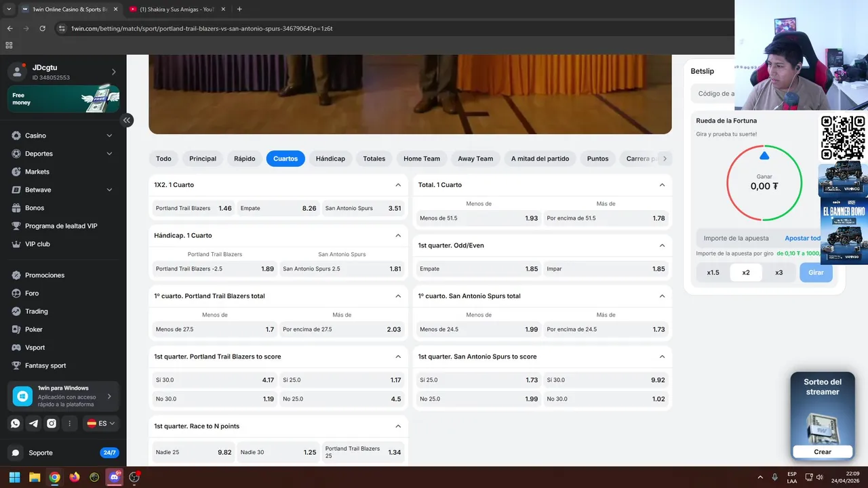The image size is (868, 488).
Task: Open the Foro section
Action: pos(31,293)
